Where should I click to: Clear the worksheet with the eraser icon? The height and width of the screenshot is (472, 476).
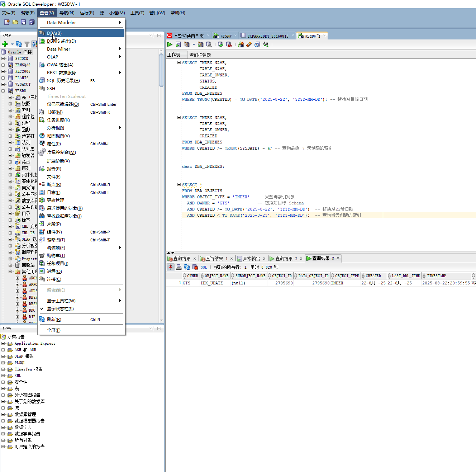[x=249, y=44]
